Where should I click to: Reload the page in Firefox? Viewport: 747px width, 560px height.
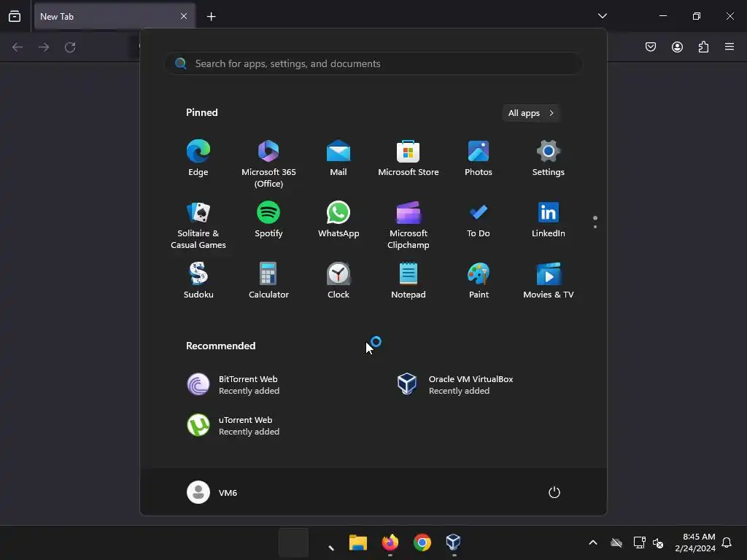[70, 47]
